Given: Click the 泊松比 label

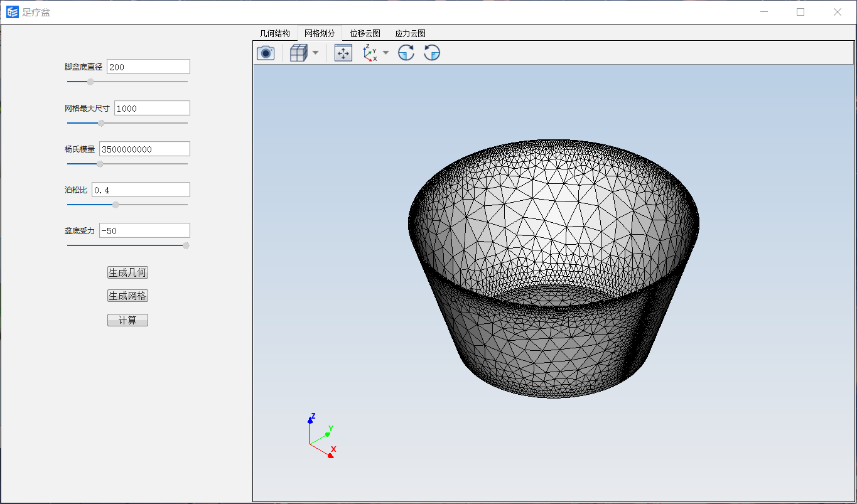Looking at the screenshot, I should coord(76,190).
